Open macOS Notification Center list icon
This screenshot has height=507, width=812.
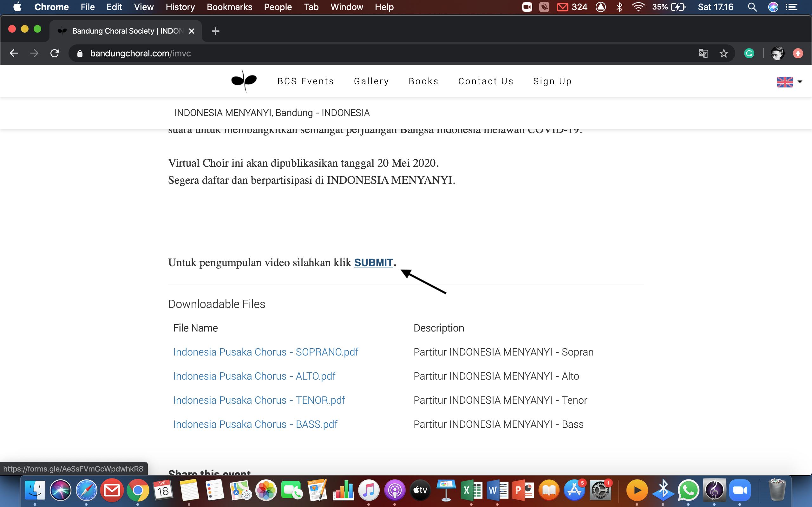791,7
